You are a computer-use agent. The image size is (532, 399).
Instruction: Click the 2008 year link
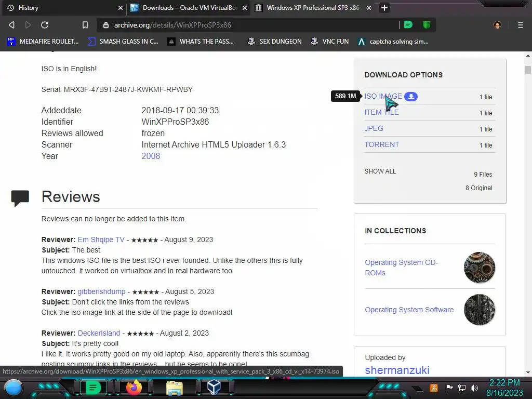click(x=151, y=156)
